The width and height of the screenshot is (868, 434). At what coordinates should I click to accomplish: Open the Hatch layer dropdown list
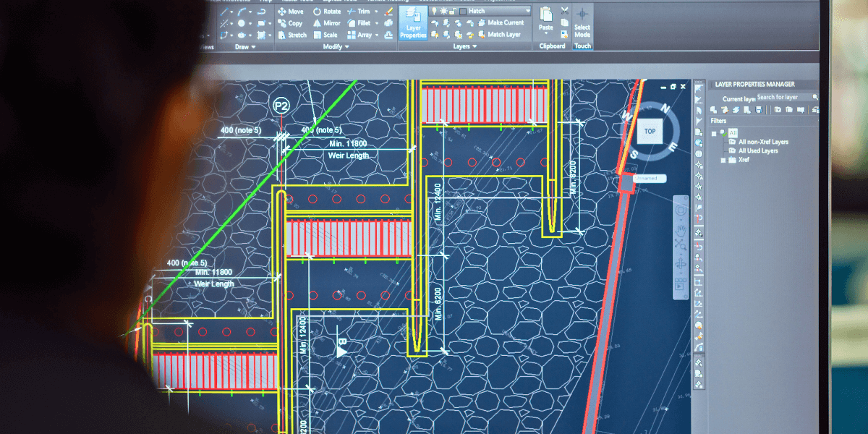point(527,12)
